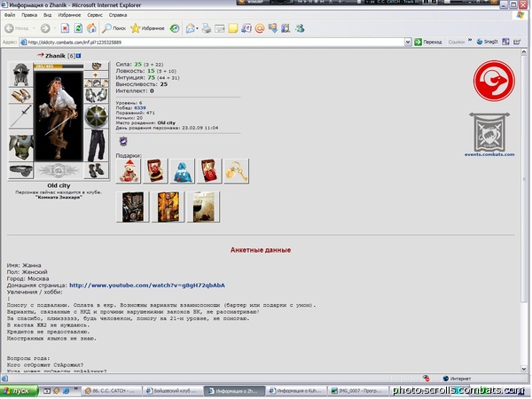This screenshot has height=399, width=532.
Task: Click the yellow note toolbar icon
Action: click(233, 28)
